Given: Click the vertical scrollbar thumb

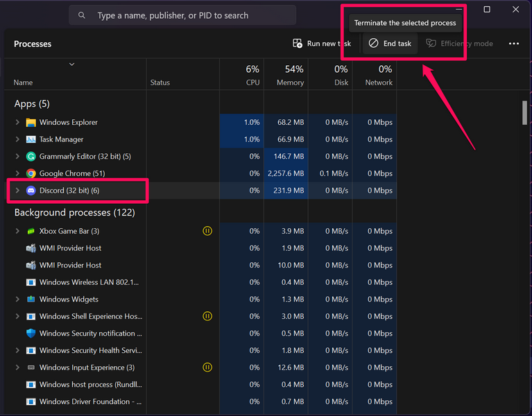Looking at the screenshot, I should click(524, 113).
